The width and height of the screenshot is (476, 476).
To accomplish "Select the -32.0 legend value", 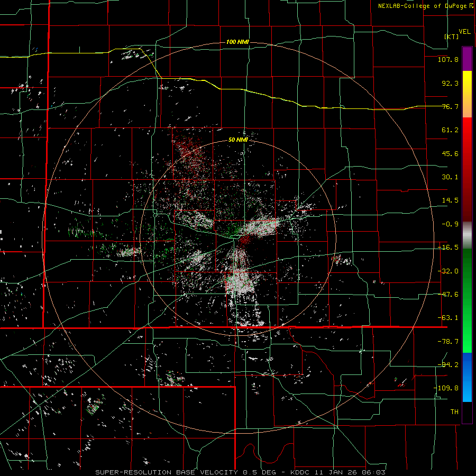I will [x=448, y=271].
